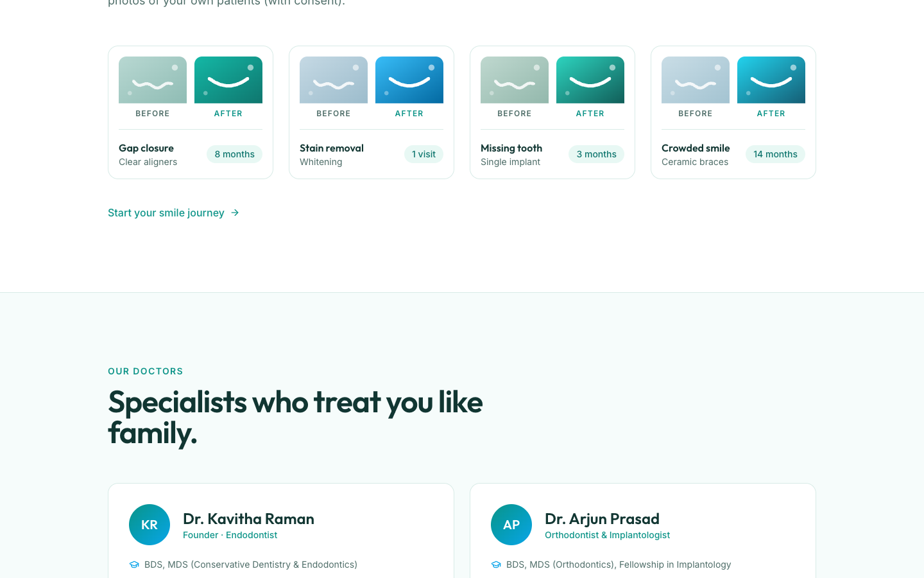Viewport: 924px width, 578px height.
Task: Click the 8 months duration badge
Action: pos(234,154)
